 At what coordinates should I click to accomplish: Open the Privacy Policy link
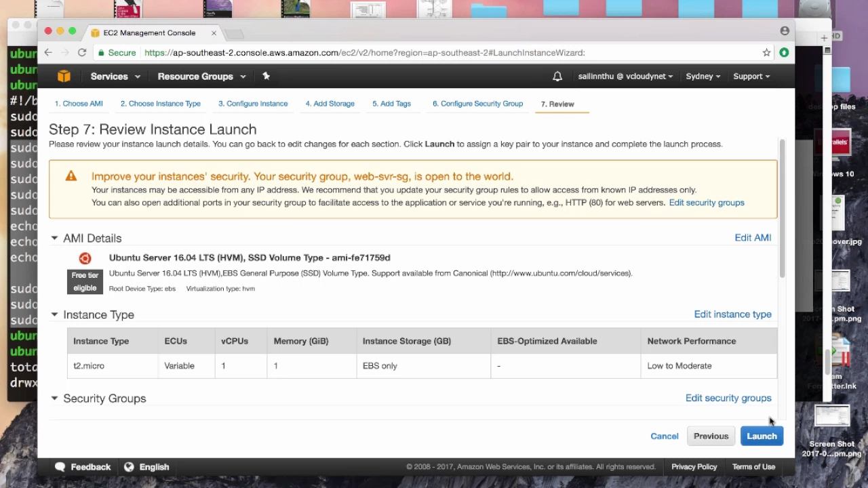coord(694,467)
